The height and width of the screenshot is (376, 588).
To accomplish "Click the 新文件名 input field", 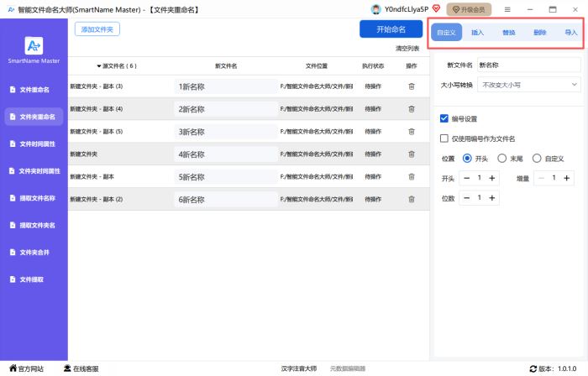I will [x=528, y=65].
